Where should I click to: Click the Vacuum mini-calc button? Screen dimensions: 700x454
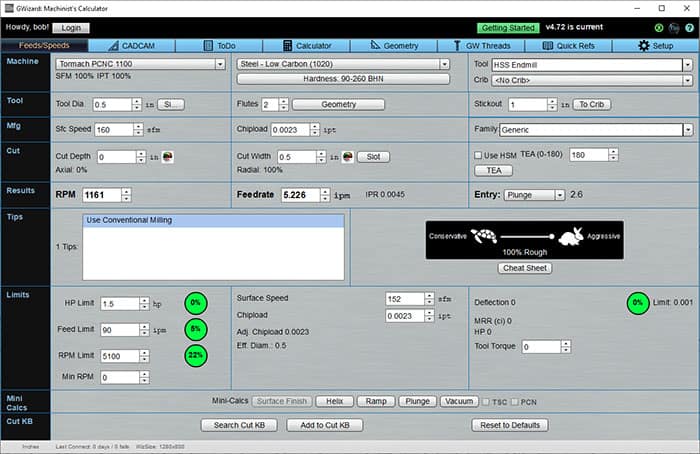(459, 401)
